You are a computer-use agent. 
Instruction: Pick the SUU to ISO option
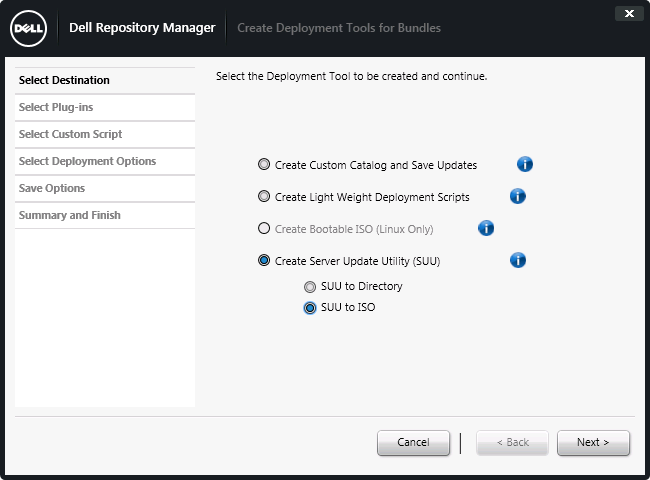coord(310,308)
